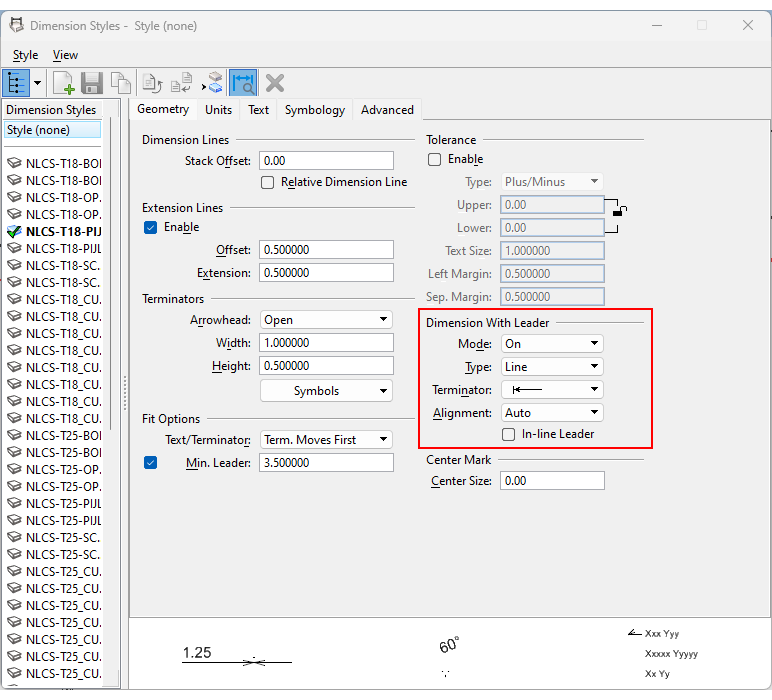Image resolution: width=772 pixels, height=700 pixels.
Task: Open the View menu
Action: 65,55
